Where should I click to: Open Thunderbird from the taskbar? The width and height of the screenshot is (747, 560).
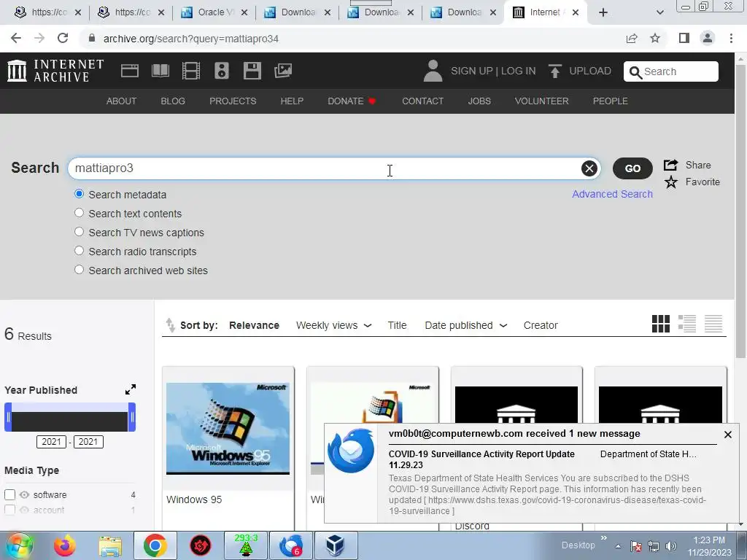291,545
